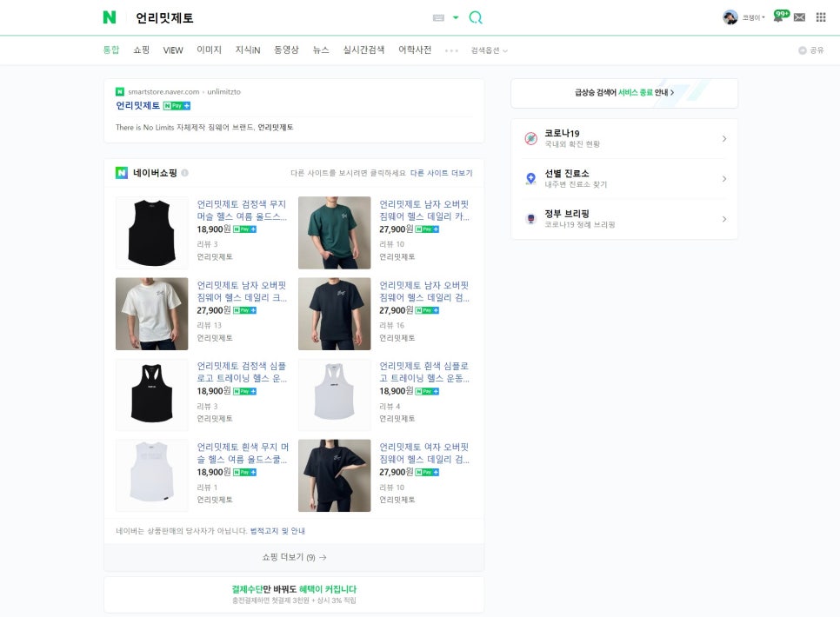840x617 pixels.
Task: Open 급상승 검색어 서비스 종료 안내
Action: click(x=624, y=93)
